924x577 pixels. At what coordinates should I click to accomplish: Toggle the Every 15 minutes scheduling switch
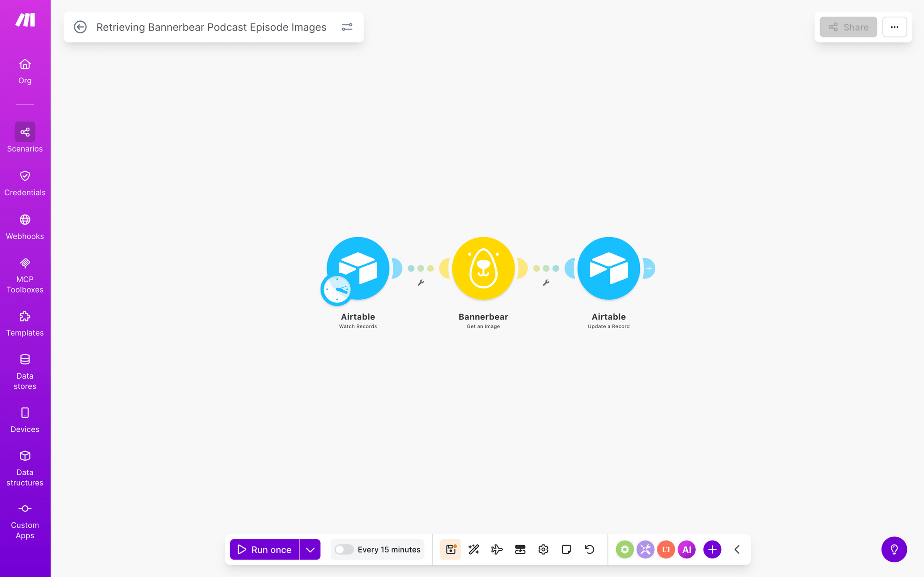tap(344, 549)
